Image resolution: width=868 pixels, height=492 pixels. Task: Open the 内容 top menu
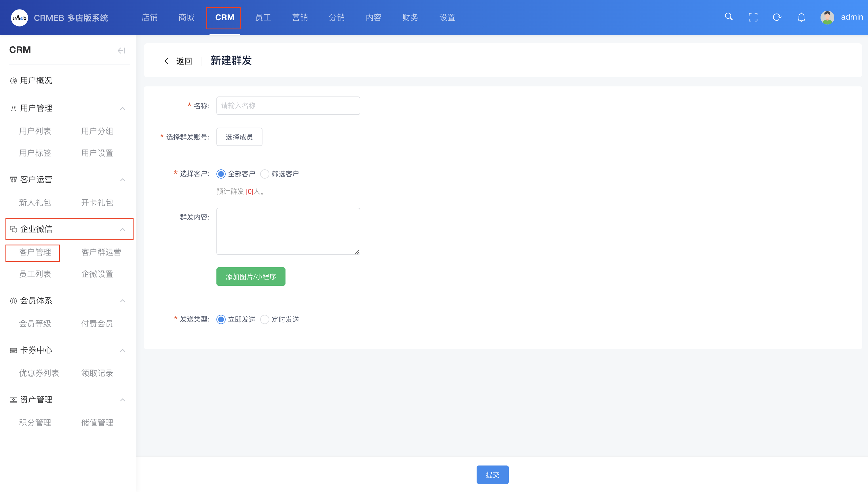(x=373, y=17)
